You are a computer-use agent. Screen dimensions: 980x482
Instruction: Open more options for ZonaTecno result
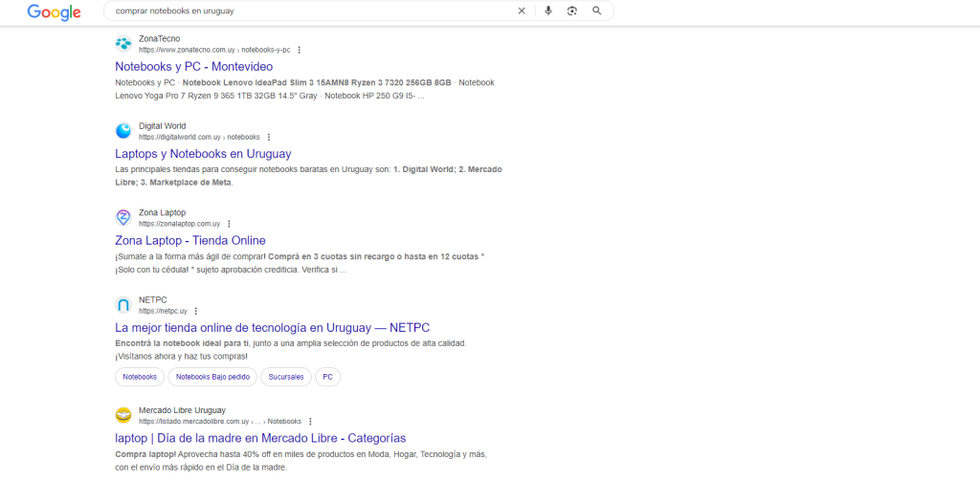[300, 50]
